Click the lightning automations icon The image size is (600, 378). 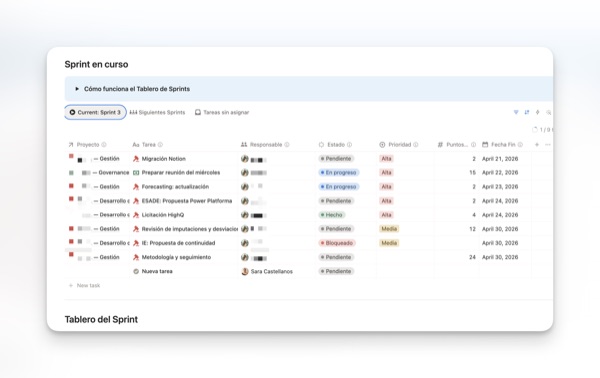[x=537, y=112]
